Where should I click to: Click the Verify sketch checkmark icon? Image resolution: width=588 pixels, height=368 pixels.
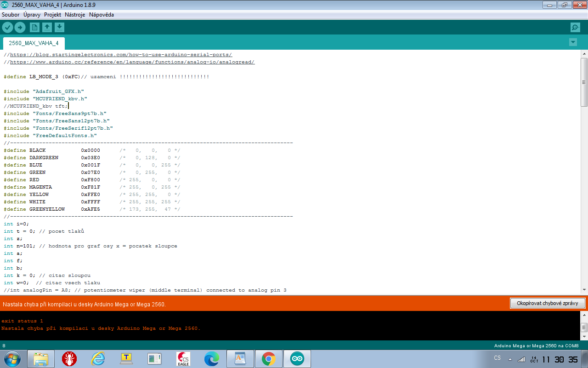(x=7, y=27)
